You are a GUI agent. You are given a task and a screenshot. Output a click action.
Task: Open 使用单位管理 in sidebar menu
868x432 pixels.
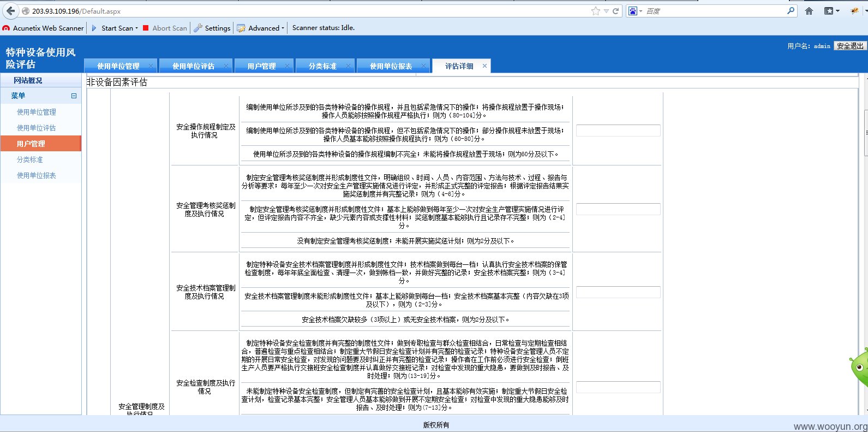(x=37, y=112)
